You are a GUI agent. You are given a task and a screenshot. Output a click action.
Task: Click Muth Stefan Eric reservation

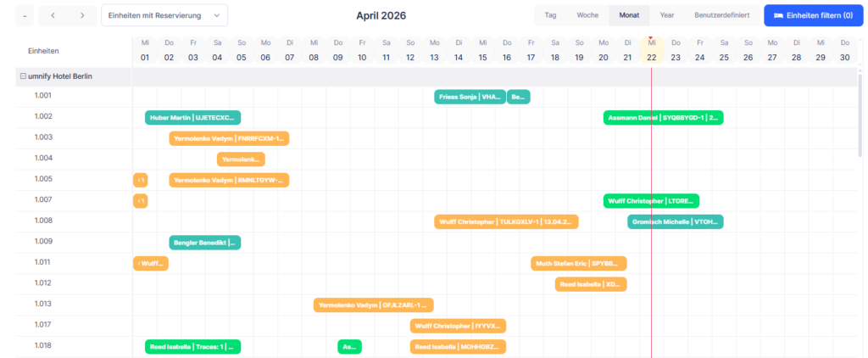click(579, 263)
